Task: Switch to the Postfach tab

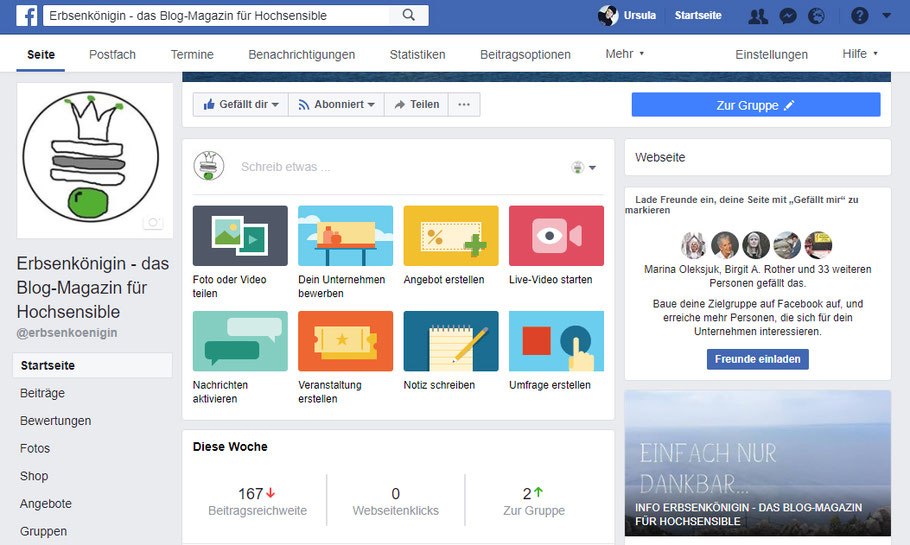Action: point(112,55)
